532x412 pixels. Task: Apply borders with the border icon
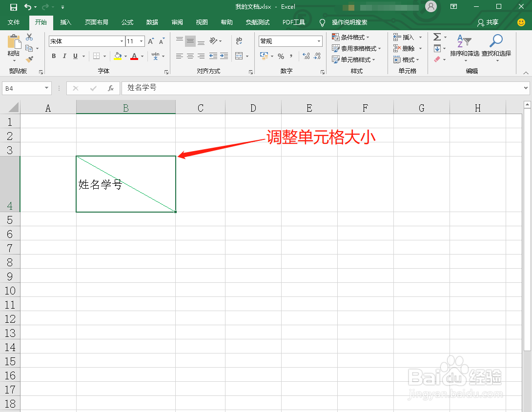click(x=97, y=56)
